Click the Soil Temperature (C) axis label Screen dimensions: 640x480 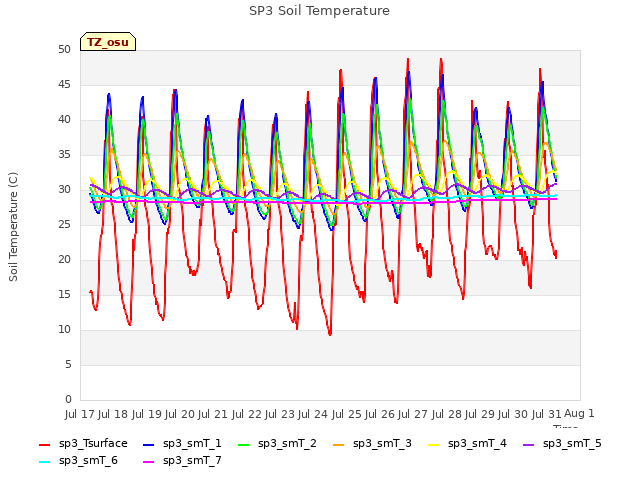(13, 227)
